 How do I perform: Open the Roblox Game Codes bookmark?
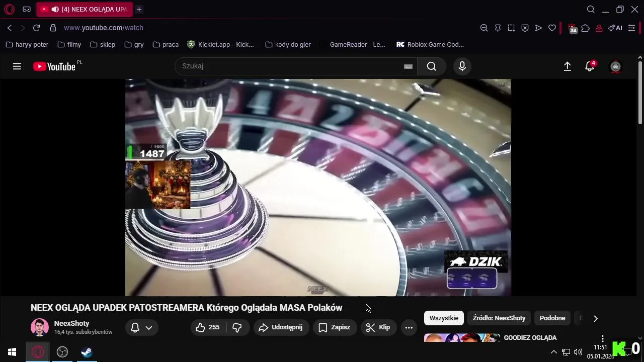pyautogui.click(x=431, y=44)
